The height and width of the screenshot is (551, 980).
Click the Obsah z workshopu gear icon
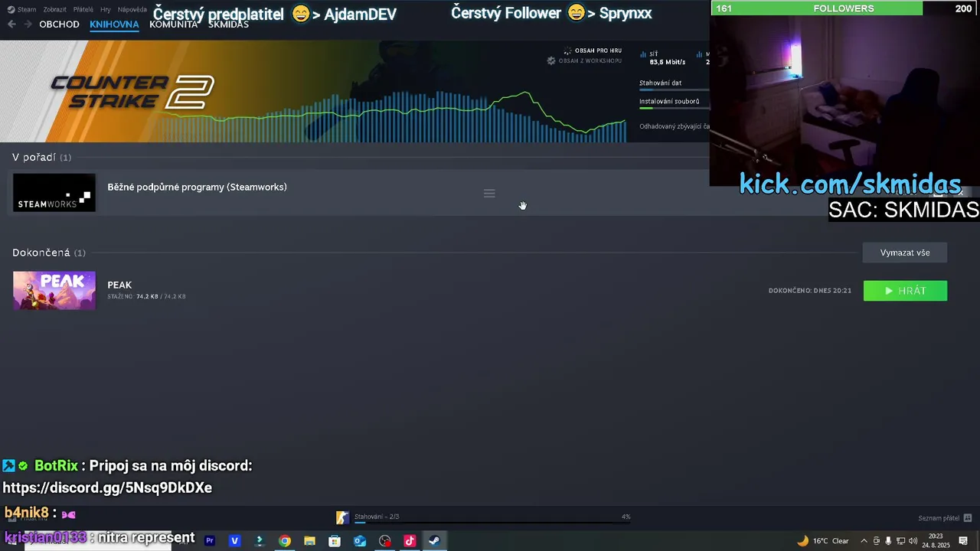pyautogui.click(x=550, y=60)
